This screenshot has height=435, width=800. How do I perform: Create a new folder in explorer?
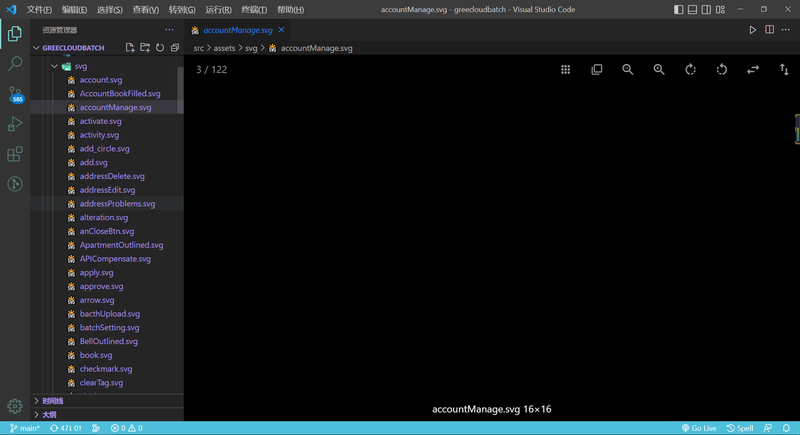click(145, 47)
